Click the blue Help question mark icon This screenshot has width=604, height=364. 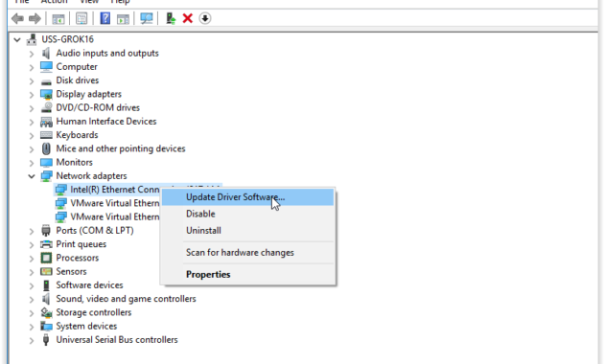pyautogui.click(x=105, y=18)
